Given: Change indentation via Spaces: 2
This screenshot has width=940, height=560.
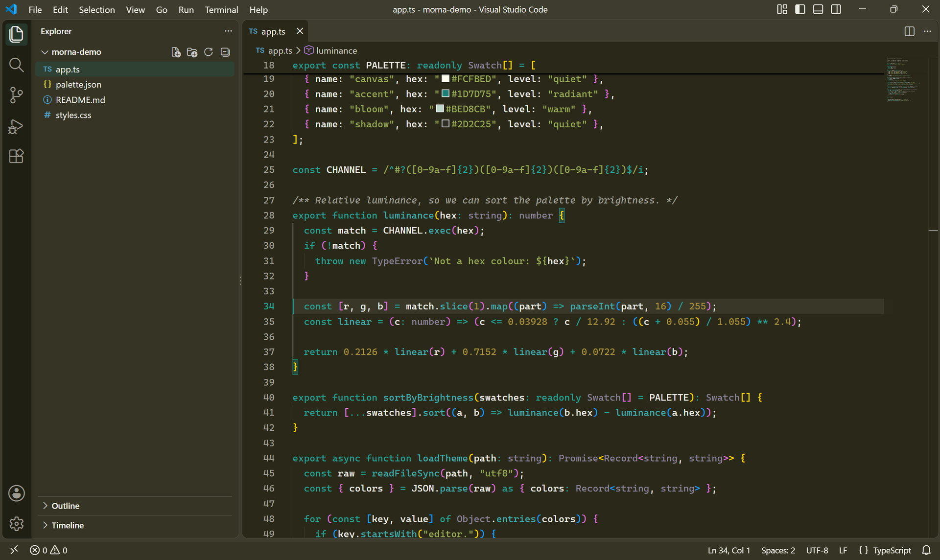Looking at the screenshot, I should (x=778, y=550).
